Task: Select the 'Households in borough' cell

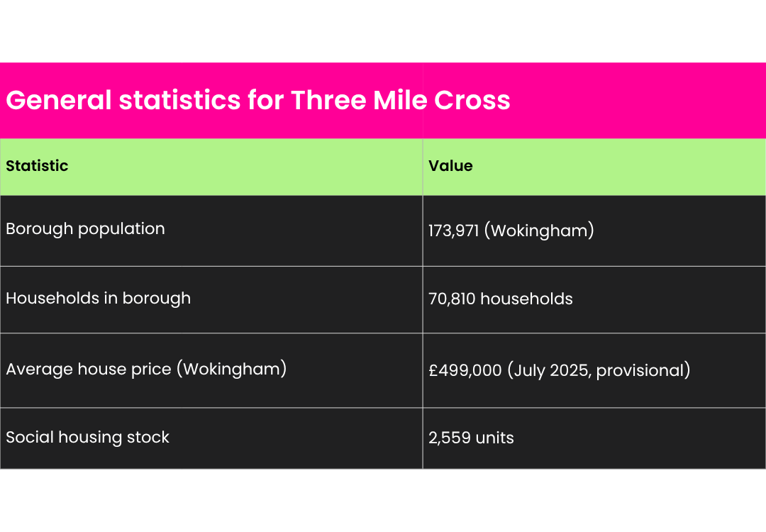Action: pos(98,298)
